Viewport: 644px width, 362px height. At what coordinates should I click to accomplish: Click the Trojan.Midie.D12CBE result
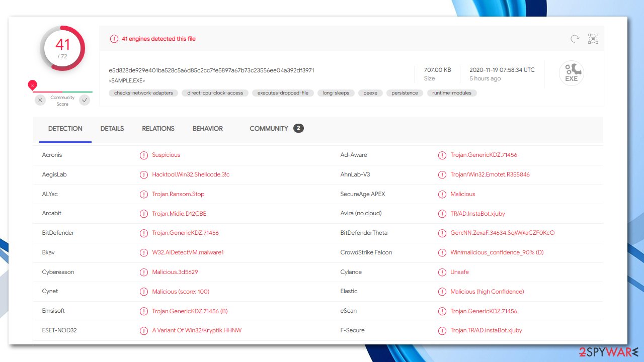179,214
